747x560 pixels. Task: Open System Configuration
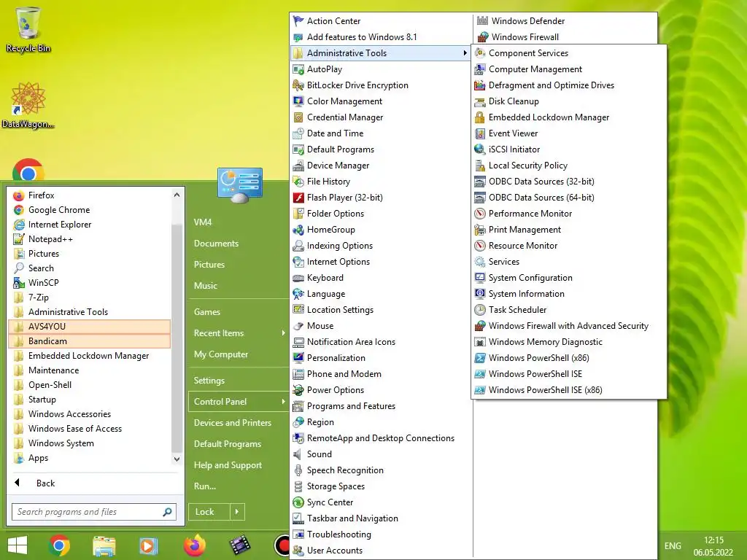click(569, 278)
